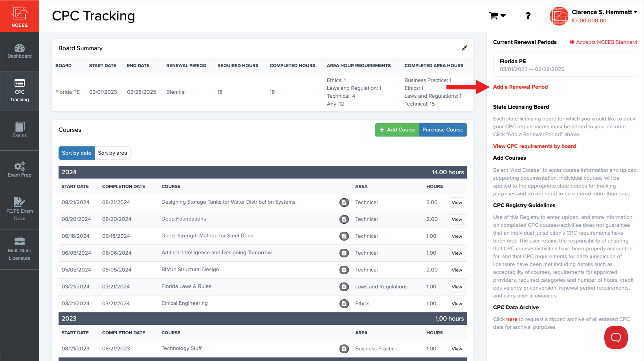Image resolution: width=644 pixels, height=361 pixels.
Task: Select the Florida PE renewal period card
Action: tap(565, 65)
